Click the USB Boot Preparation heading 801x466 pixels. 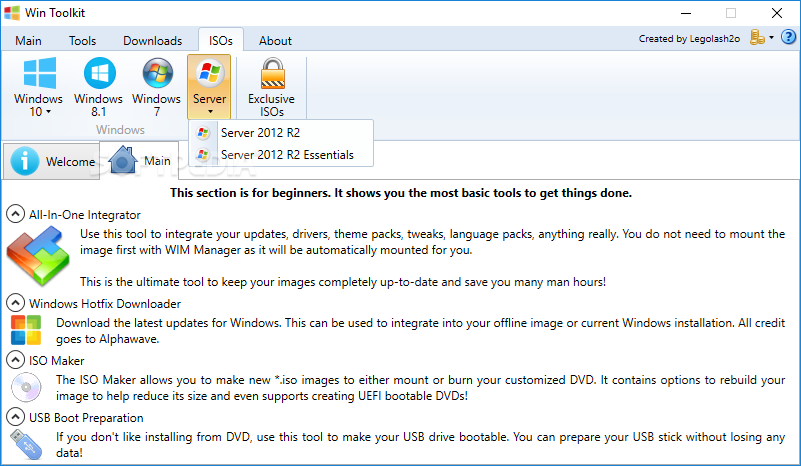86,418
